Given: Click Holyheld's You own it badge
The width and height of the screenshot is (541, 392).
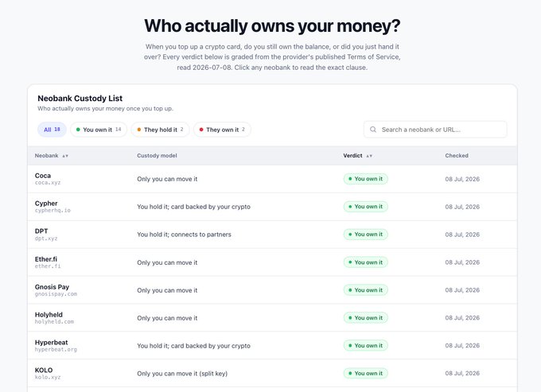Looking at the screenshot, I should 365,318.
